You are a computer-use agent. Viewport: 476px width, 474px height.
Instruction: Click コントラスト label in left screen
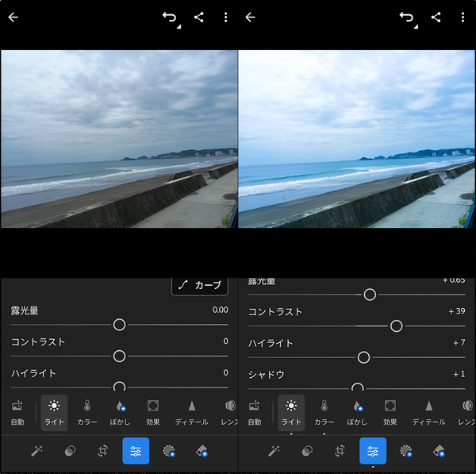[x=38, y=342]
